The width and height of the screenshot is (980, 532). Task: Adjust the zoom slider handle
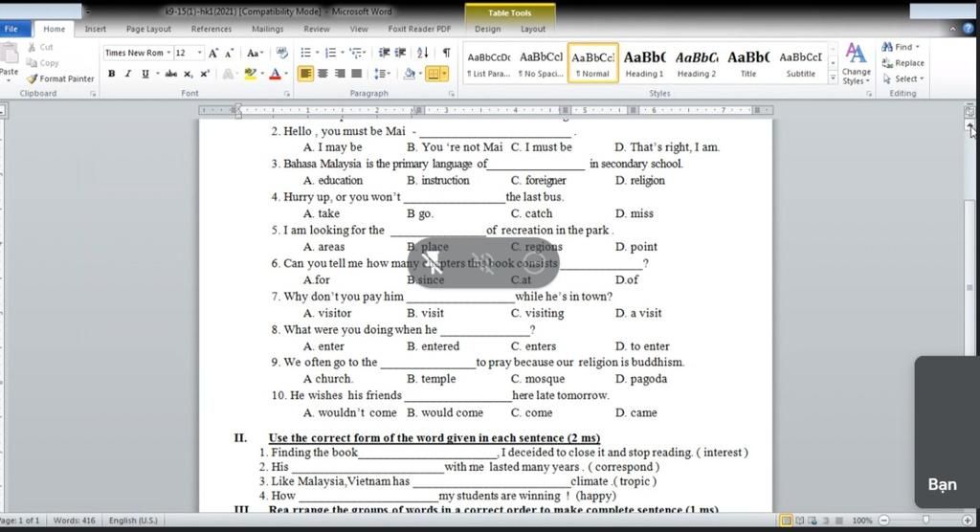(x=926, y=521)
